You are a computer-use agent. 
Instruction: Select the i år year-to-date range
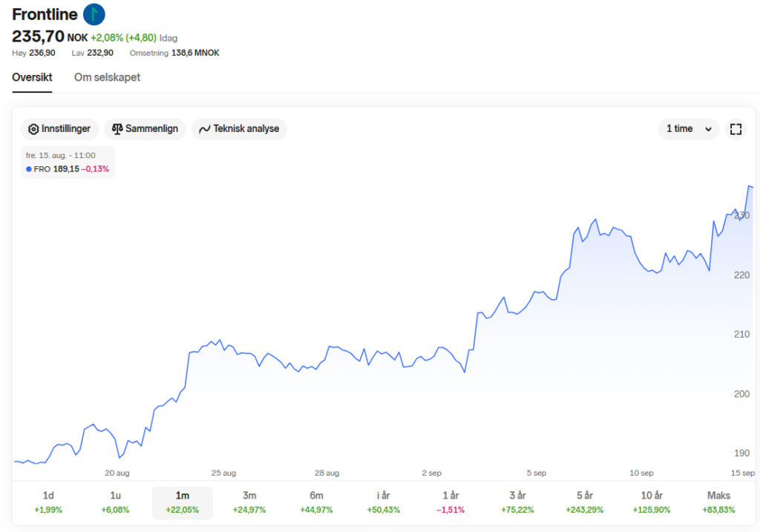click(x=384, y=502)
